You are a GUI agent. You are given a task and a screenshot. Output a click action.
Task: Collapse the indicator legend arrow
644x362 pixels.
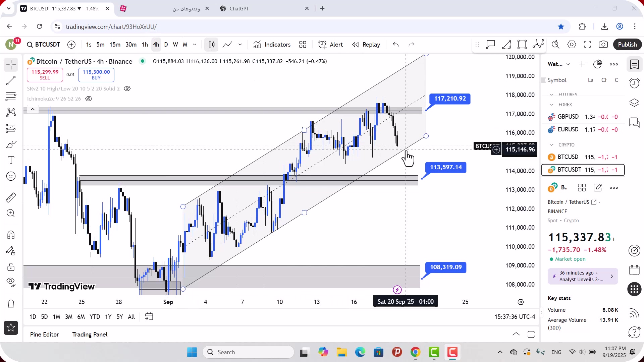click(x=33, y=109)
